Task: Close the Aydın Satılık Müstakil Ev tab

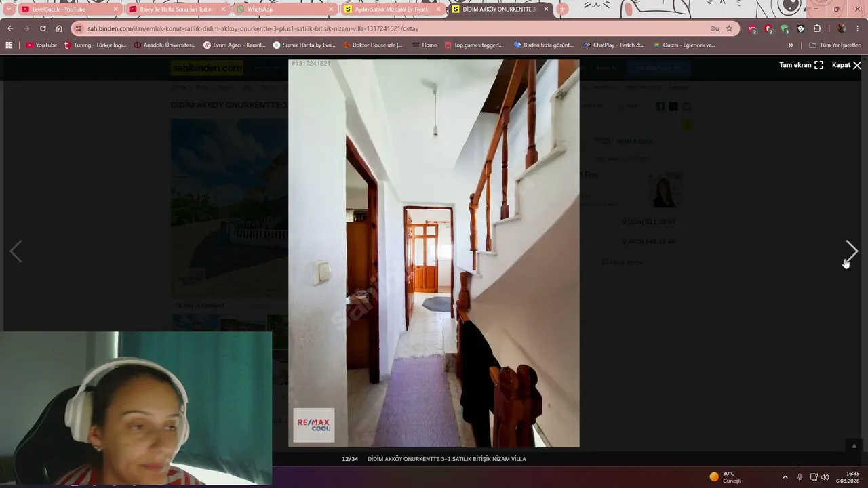Action: (x=438, y=9)
